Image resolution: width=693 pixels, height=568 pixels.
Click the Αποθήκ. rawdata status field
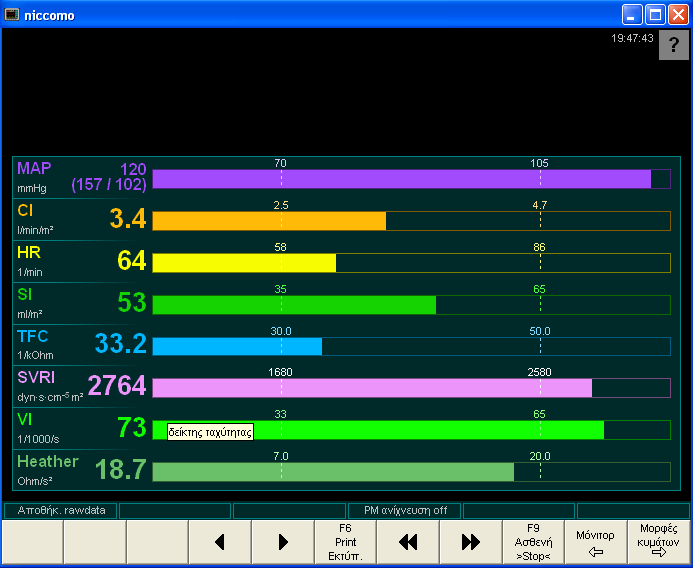[x=61, y=511]
